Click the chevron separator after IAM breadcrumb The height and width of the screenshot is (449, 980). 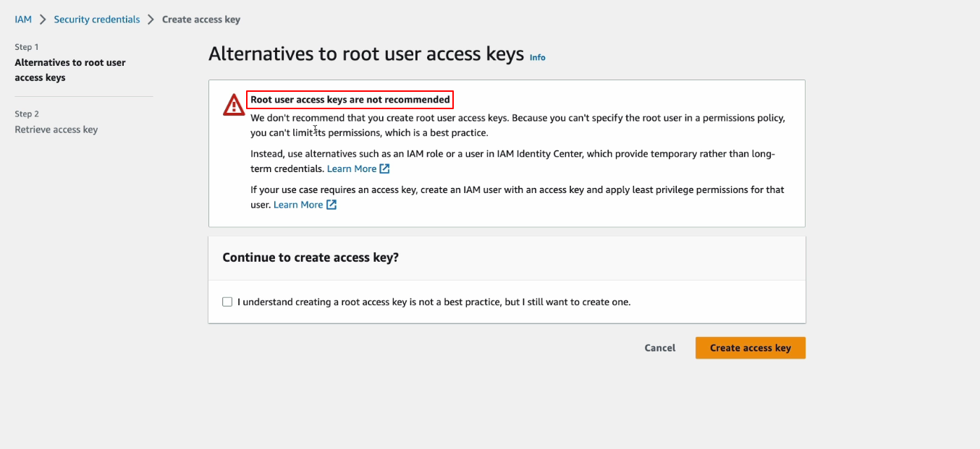(43, 20)
